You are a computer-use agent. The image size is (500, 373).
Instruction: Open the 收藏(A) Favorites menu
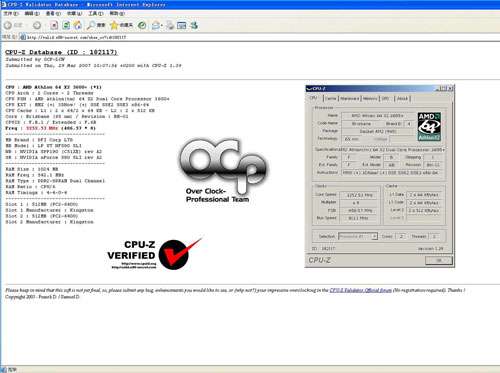[74, 13]
